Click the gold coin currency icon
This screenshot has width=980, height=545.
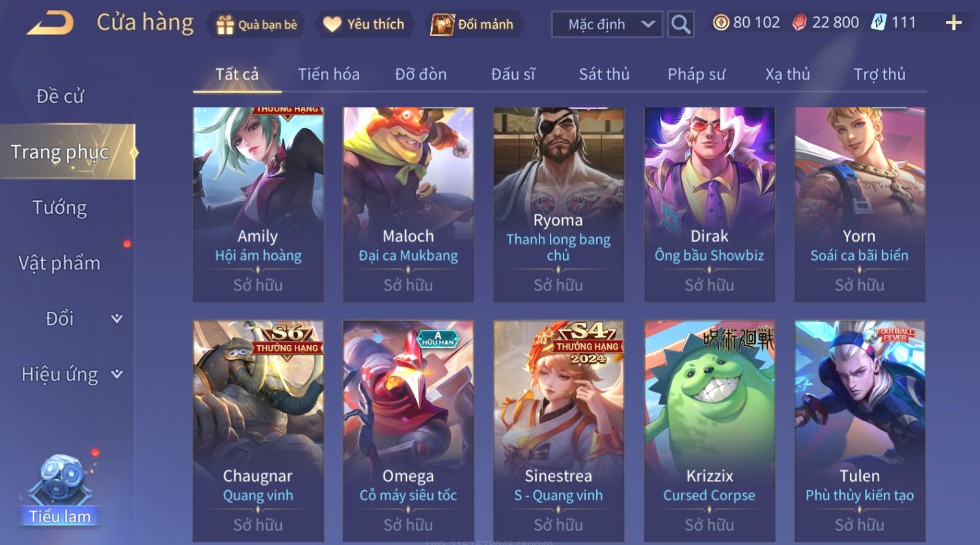coord(721,23)
